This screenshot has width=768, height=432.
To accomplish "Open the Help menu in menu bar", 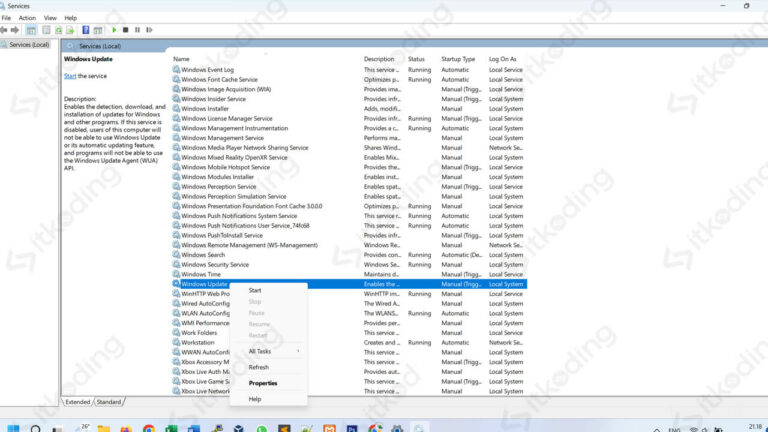I will coord(71,18).
